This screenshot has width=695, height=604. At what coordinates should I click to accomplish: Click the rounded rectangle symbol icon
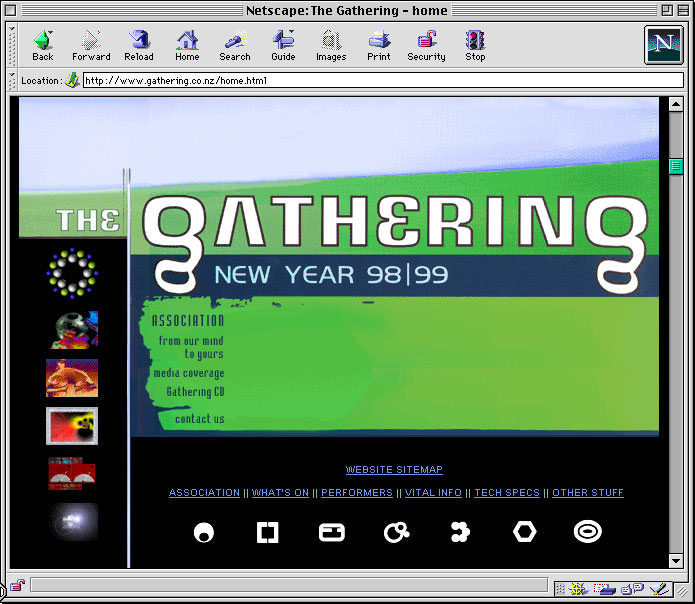point(332,532)
